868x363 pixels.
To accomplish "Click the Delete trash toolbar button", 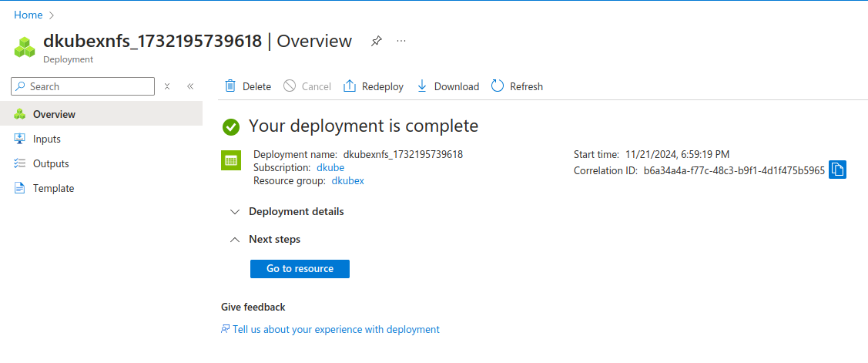I will point(247,86).
